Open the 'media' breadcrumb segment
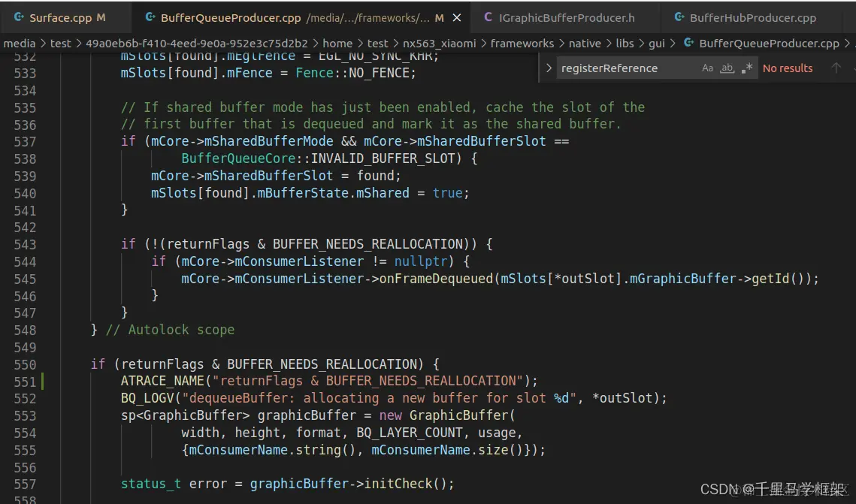The height and width of the screenshot is (504, 856). click(20, 43)
